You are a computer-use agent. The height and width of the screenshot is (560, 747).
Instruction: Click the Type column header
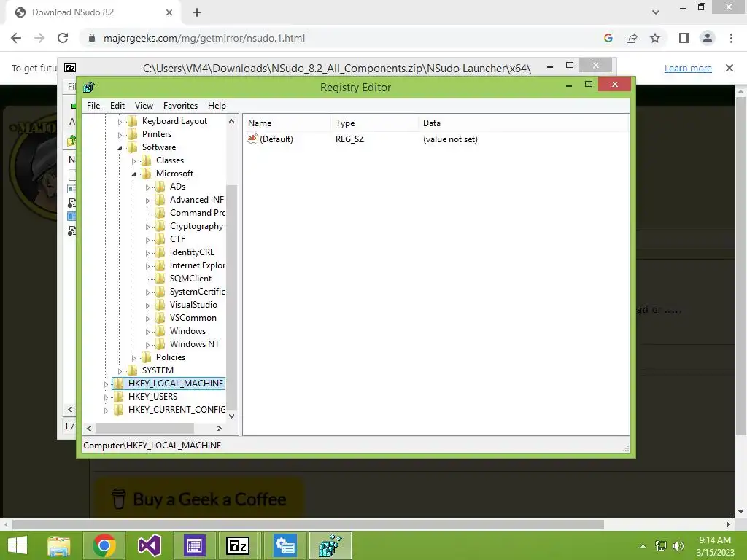[374, 122]
